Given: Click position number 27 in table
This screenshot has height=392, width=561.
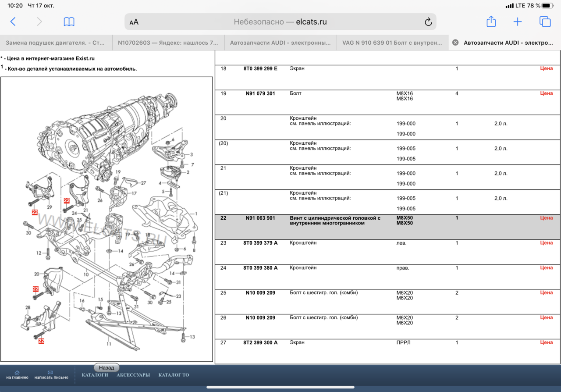Looking at the screenshot, I should pyautogui.click(x=223, y=342).
